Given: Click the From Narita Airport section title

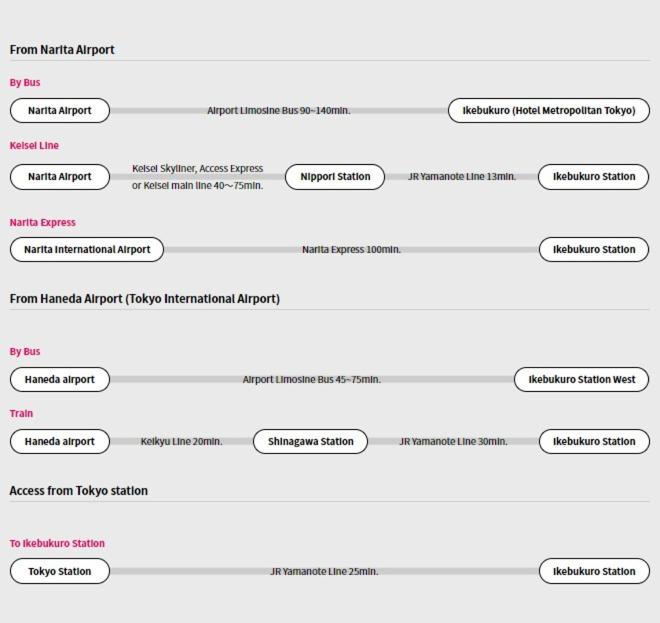Looking at the screenshot, I should pos(62,50).
